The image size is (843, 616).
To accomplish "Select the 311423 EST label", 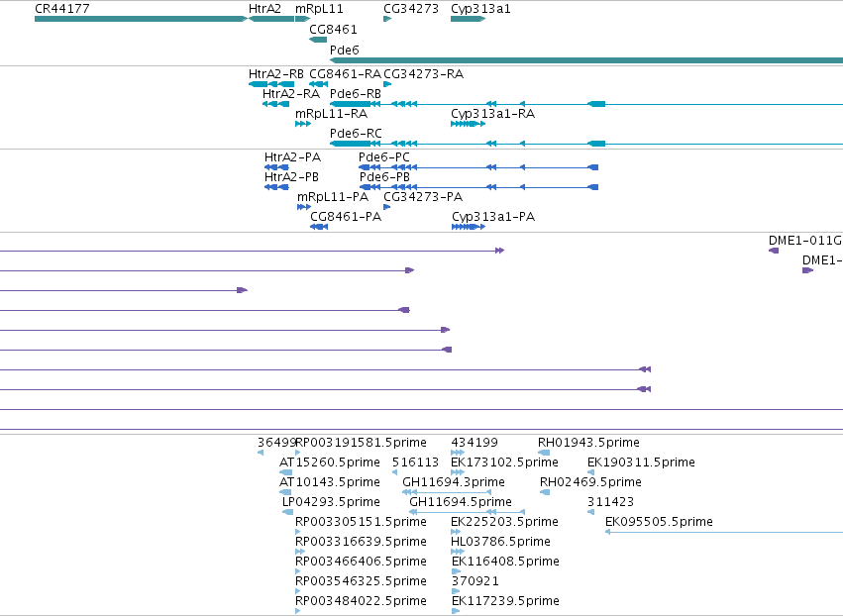I will (x=610, y=502).
